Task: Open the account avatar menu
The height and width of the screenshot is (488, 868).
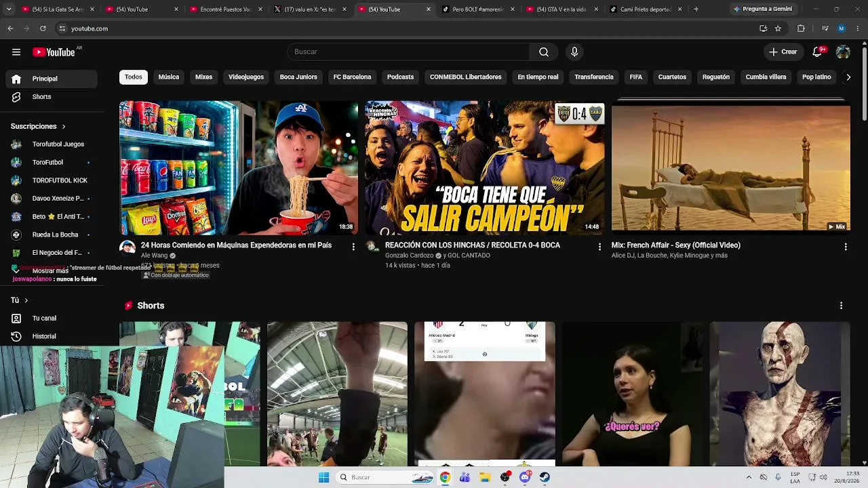Action: coord(843,52)
